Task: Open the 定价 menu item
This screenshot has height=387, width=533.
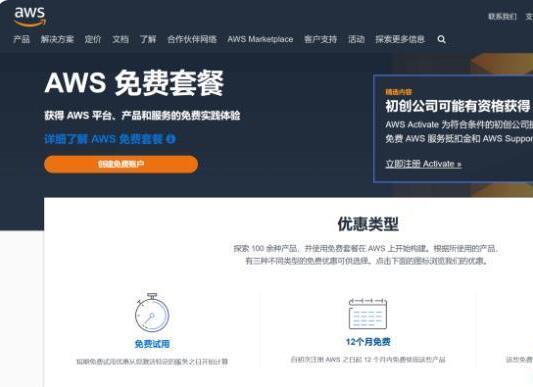Action: (93, 39)
